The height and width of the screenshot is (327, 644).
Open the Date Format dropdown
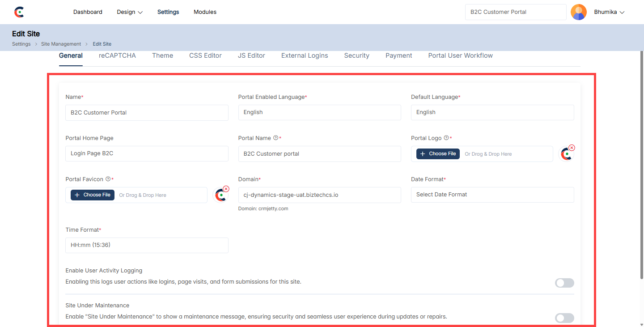point(492,195)
